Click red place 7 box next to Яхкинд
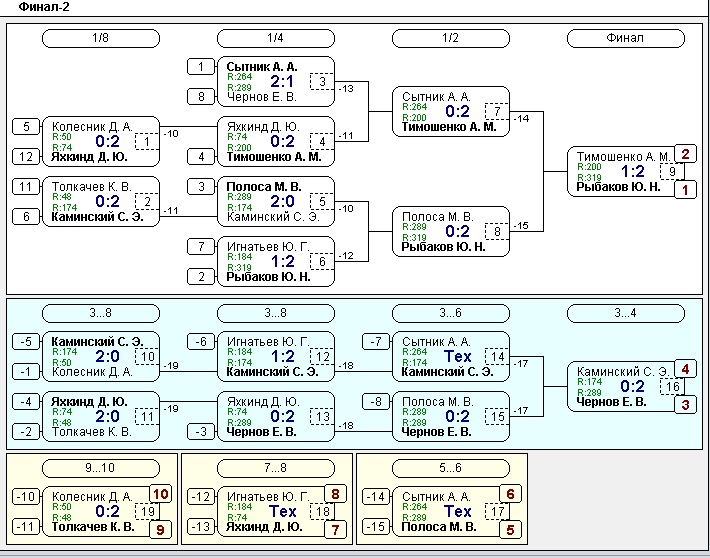The height and width of the screenshot is (558, 710). coord(335,530)
